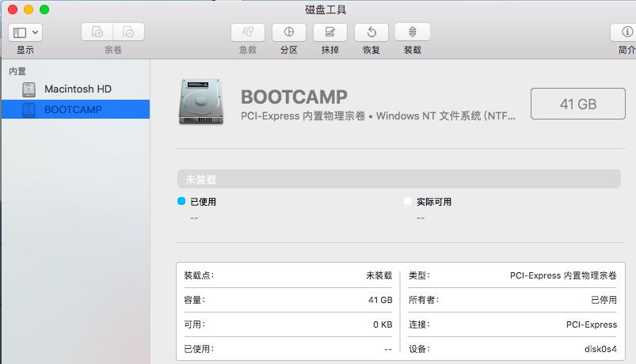Click the 装载点 row value 未装载
636x364 pixels.
(379, 275)
